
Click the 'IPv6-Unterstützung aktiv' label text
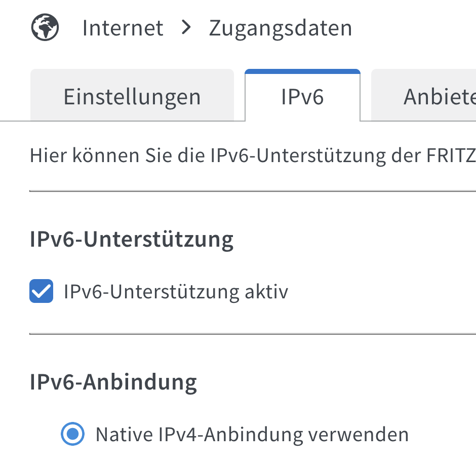coord(176,291)
